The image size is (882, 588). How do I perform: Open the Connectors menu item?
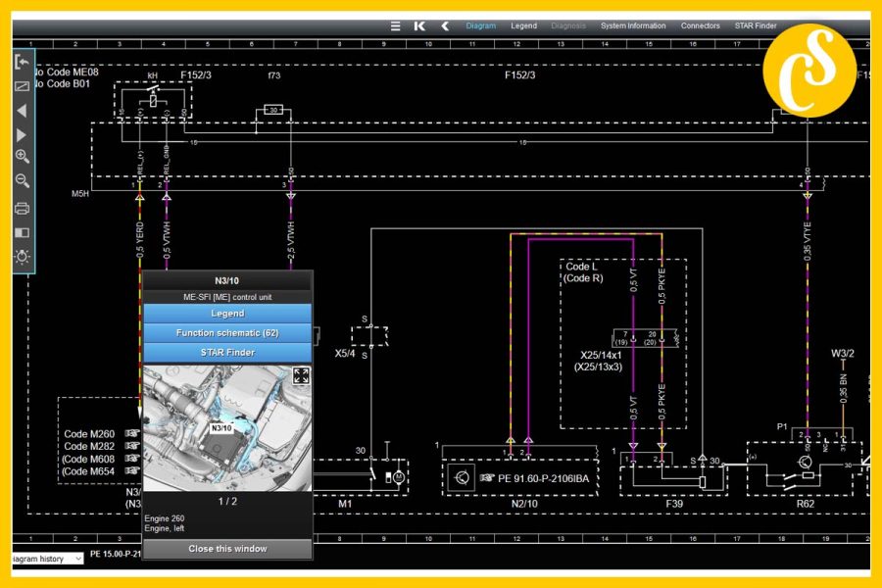[x=700, y=26]
